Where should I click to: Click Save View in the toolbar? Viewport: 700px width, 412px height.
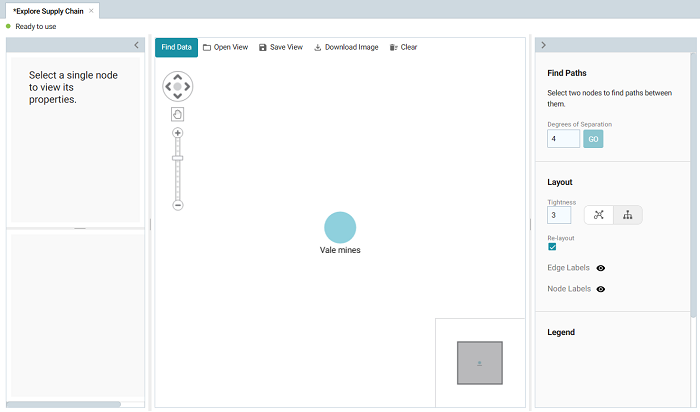[x=281, y=47]
